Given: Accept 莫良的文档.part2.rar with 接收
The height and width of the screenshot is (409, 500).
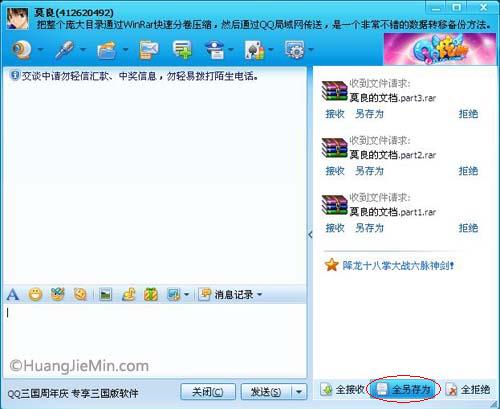Looking at the screenshot, I should tap(335, 171).
